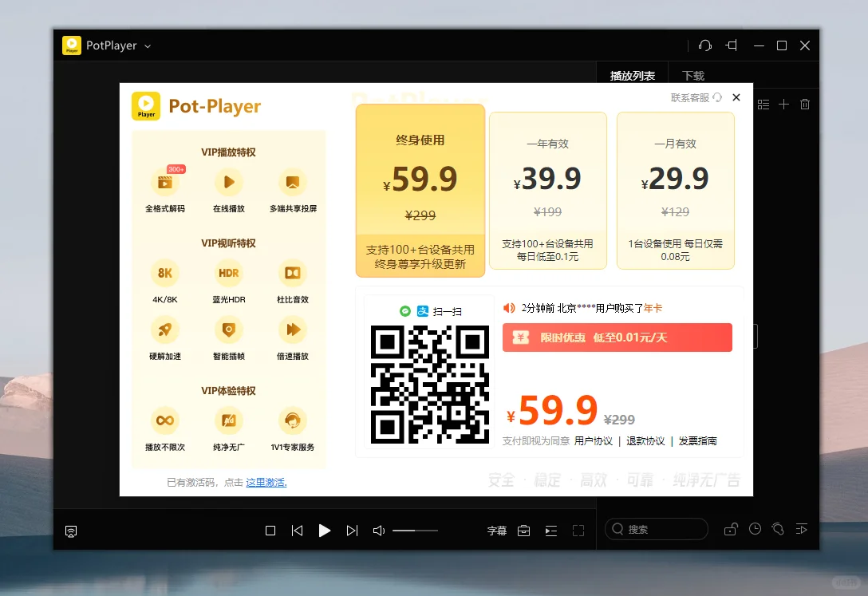Click the 搜索 search field
This screenshot has width=868, height=596.
coord(657,529)
